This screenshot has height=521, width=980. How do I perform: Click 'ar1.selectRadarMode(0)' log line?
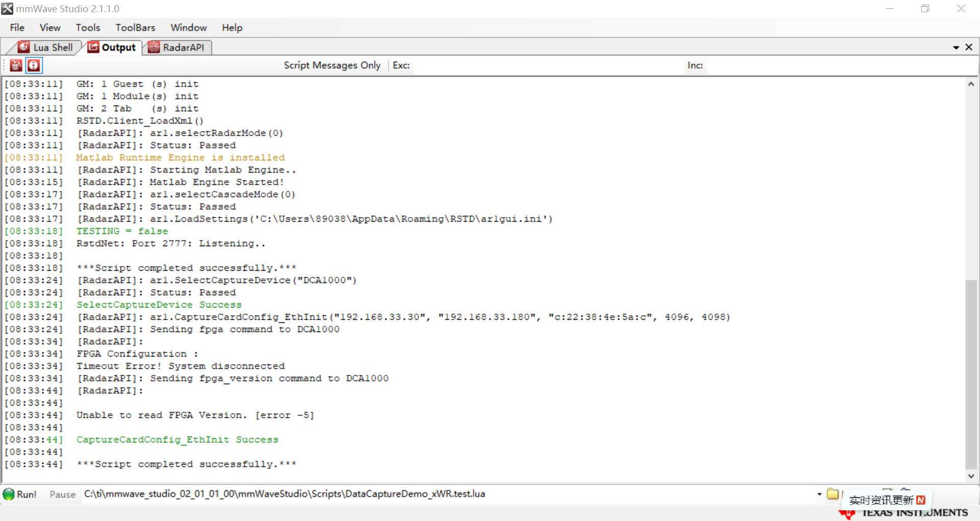coord(180,133)
